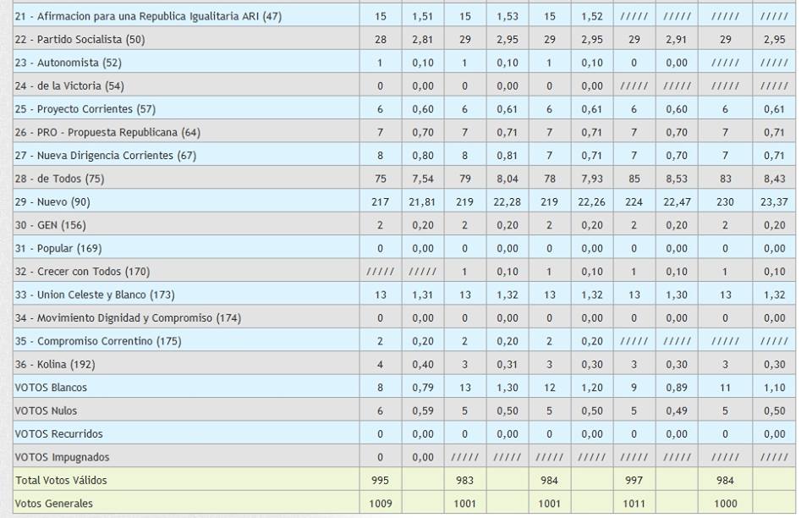Select the 1,30 percentage in VOTOS Blancos row
The image size is (812, 518).
coord(507,388)
